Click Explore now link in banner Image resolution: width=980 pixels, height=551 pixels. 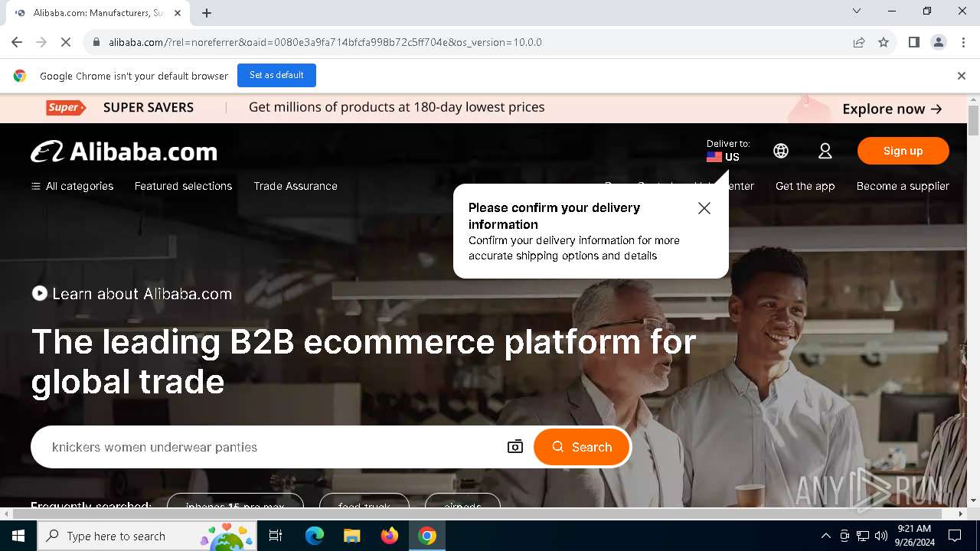[892, 109]
